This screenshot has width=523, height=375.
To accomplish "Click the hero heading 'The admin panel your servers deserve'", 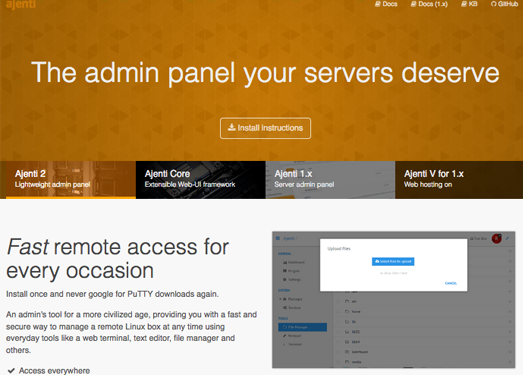I will (266, 73).
